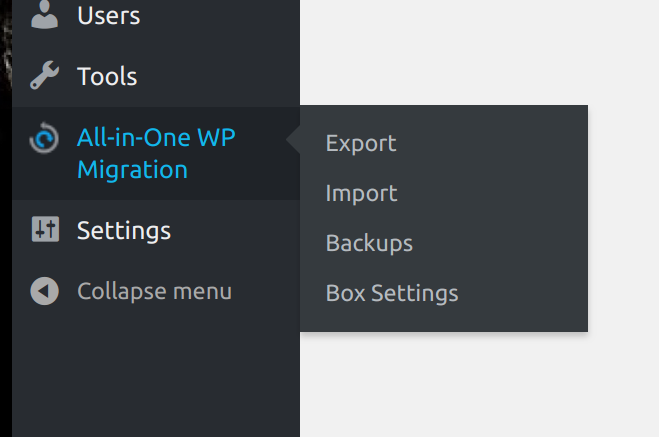The image size is (659, 437).
Task: Open Backups in the migration submenu
Action: pos(369,243)
